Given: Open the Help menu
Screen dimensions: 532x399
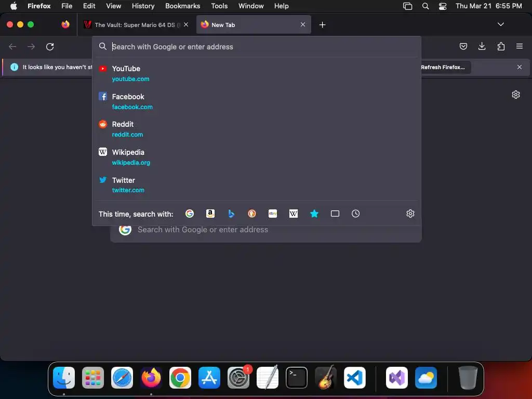Looking at the screenshot, I should tap(281, 6).
